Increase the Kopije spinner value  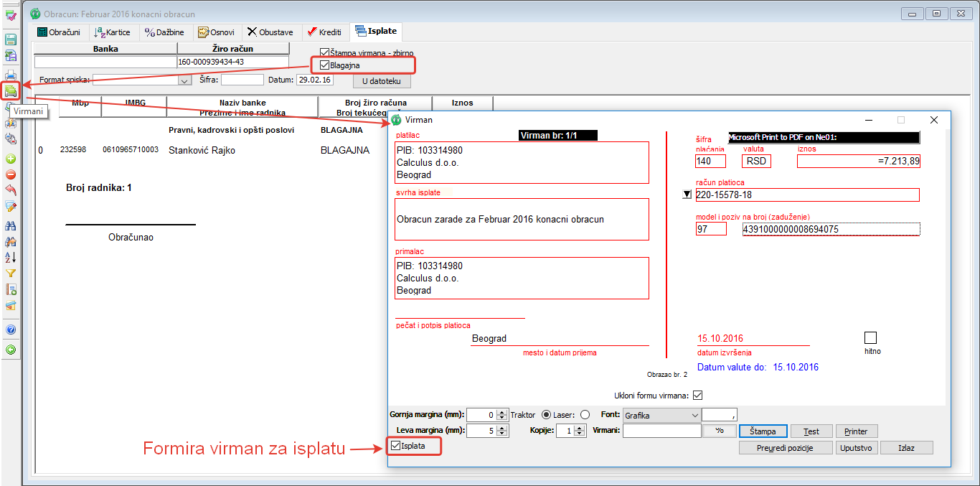[580, 428]
